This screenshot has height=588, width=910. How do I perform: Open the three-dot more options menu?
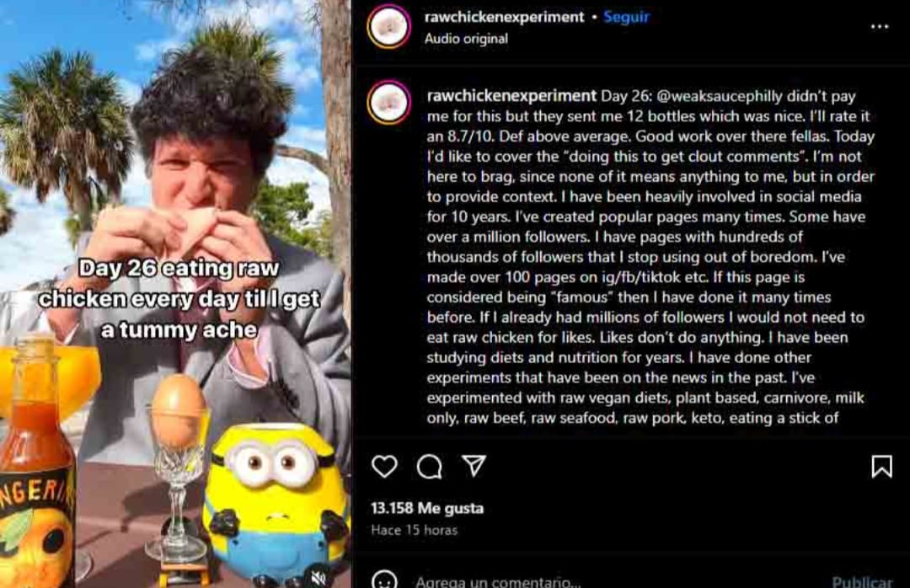click(879, 27)
